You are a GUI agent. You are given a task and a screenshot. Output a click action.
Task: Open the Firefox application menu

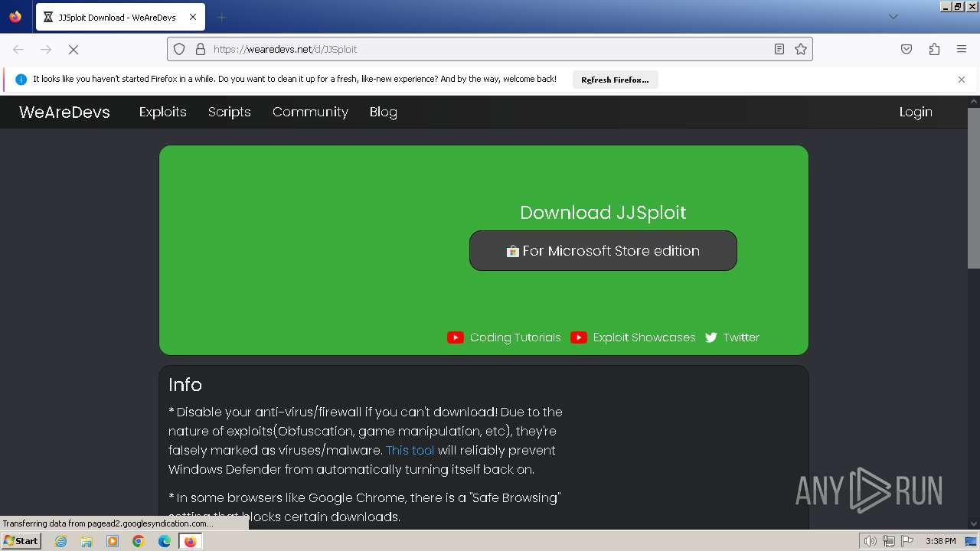(962, 49)
